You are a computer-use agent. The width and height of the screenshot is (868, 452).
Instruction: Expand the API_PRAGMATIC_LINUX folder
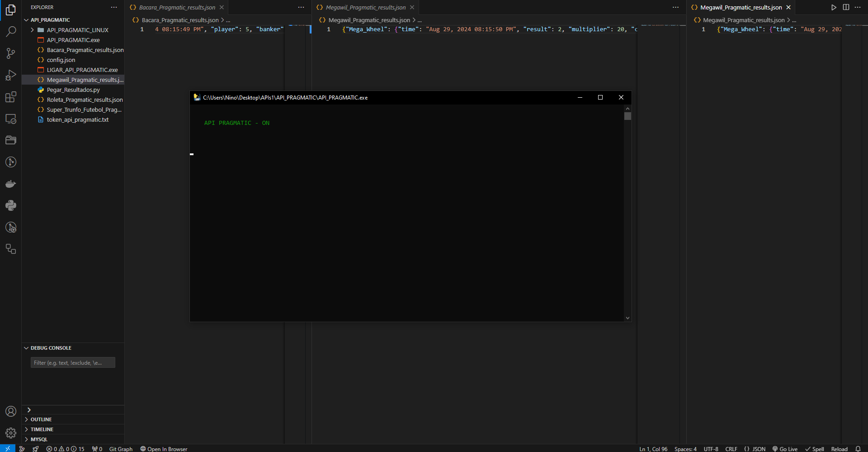coord(77,30)
